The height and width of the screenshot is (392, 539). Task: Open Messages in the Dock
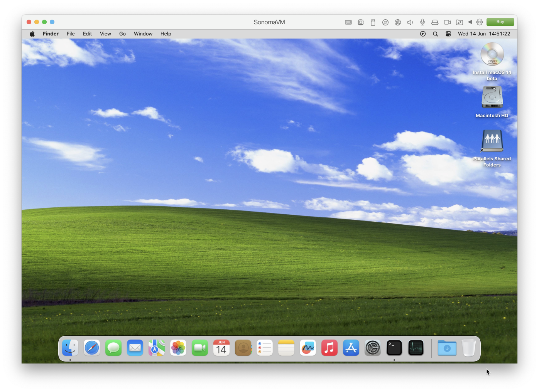(113, 348)
